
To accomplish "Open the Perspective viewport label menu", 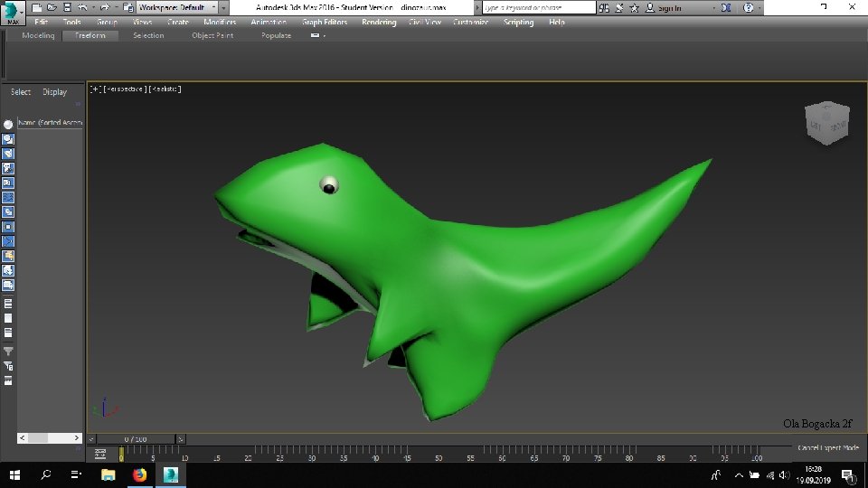I will coord(126,89).
